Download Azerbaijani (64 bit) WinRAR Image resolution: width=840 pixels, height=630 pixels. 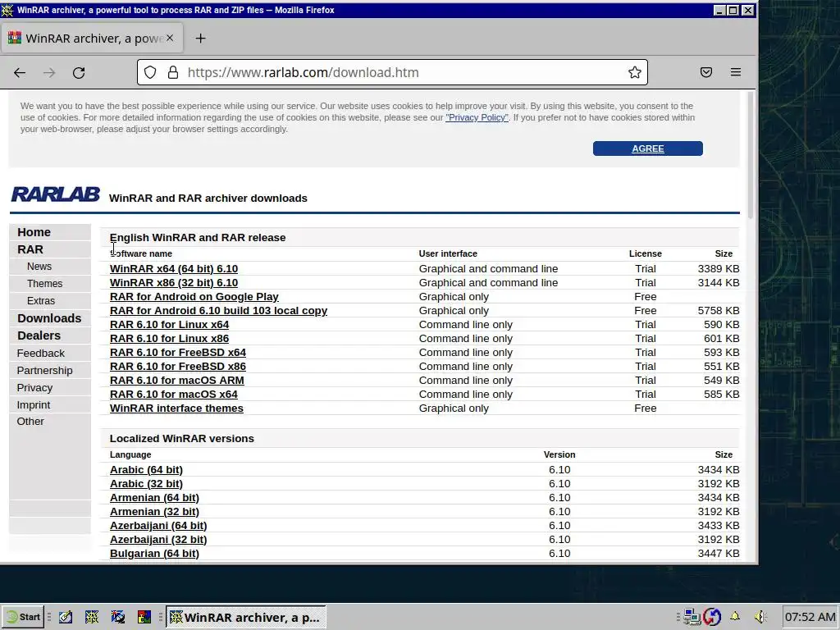coord(158,526)
